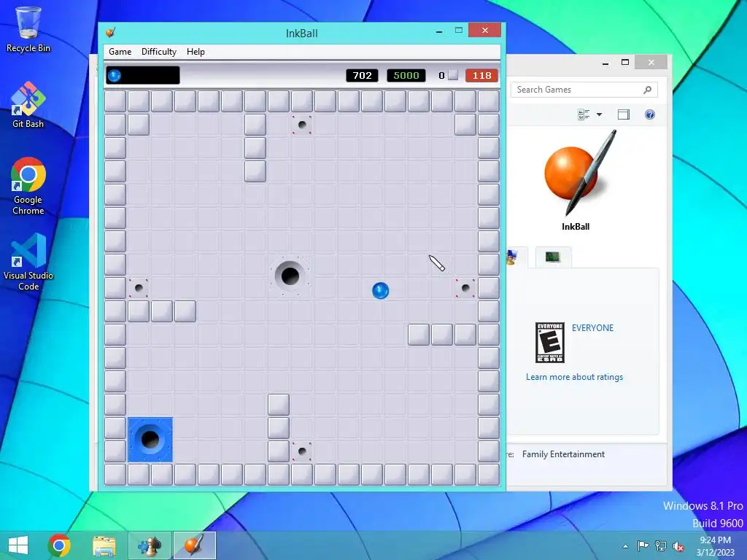Open the Recycle Bin desktop icon
This screenshot has width=747, height=560.
tap(28, 29)
